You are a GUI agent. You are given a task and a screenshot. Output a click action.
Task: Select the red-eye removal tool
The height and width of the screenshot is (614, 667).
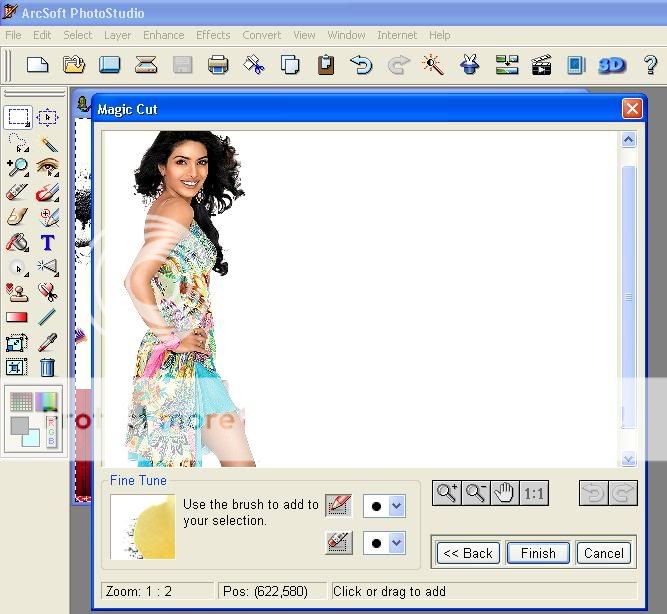pos(47,167)
